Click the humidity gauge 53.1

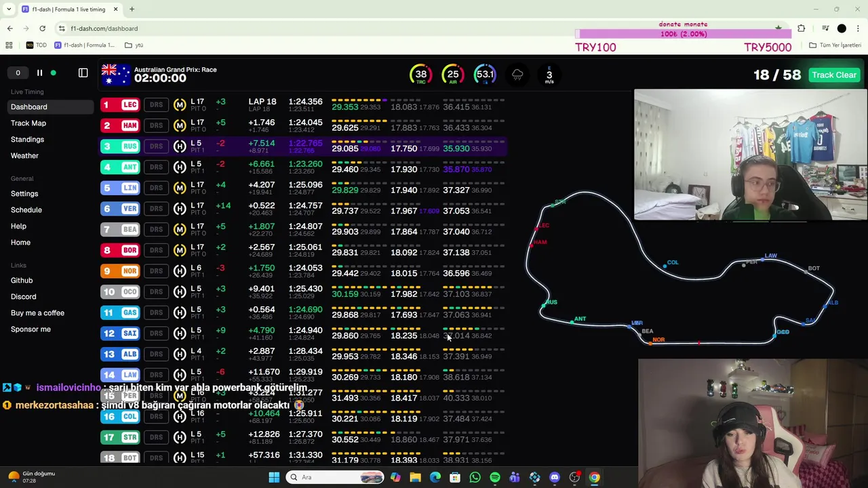coord(485,75)
